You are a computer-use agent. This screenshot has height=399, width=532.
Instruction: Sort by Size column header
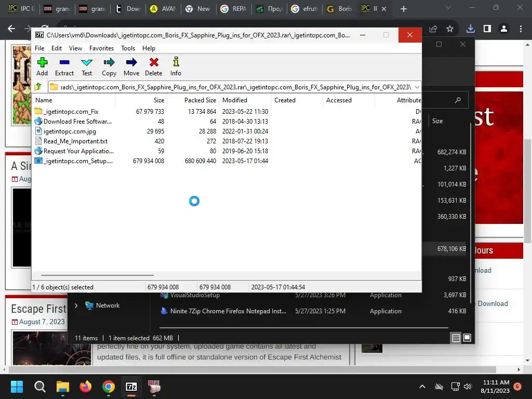click(141, 100)
